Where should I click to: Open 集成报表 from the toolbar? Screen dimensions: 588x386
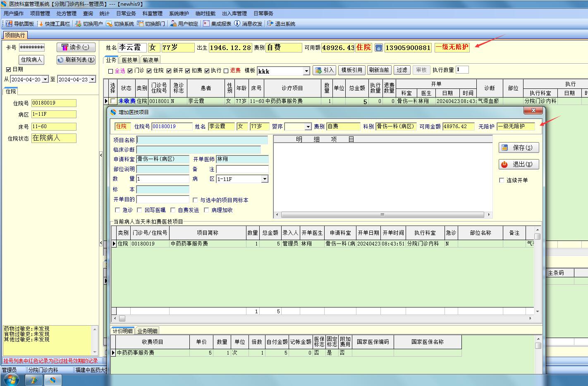[x=218, y=24]
